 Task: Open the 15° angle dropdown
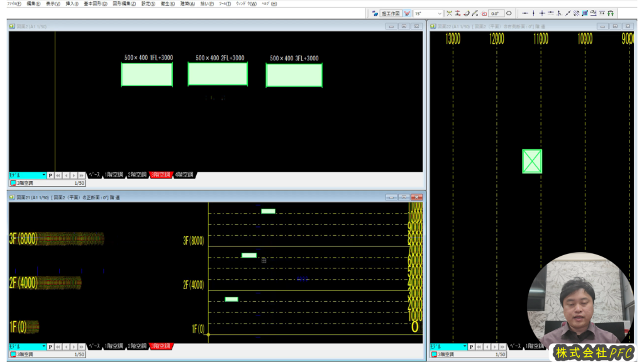[x=439, y=13]
